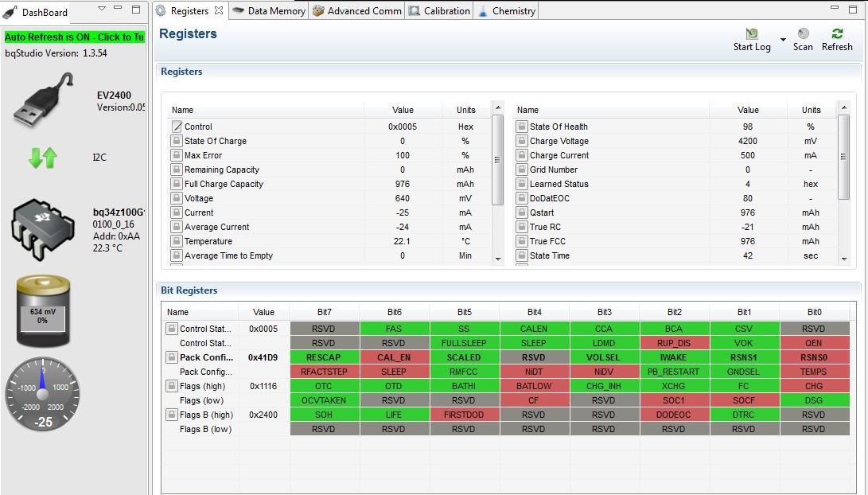Toggle the TEMPS bit

click(815, 372)
